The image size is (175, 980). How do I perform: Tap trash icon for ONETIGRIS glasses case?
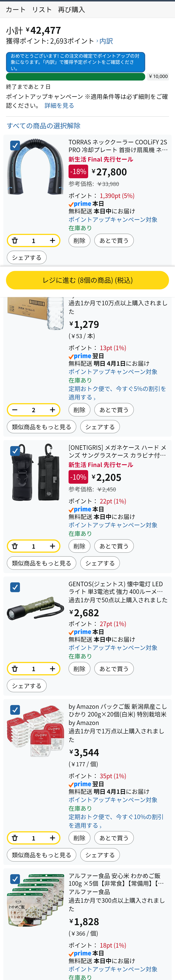pyautogui.click(x=15, y=546)
